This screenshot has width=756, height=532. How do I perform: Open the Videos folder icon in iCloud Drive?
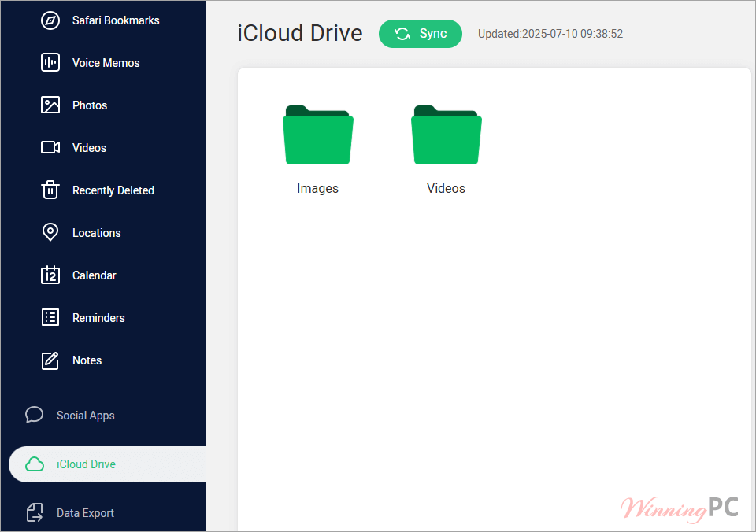click(446, 135)
